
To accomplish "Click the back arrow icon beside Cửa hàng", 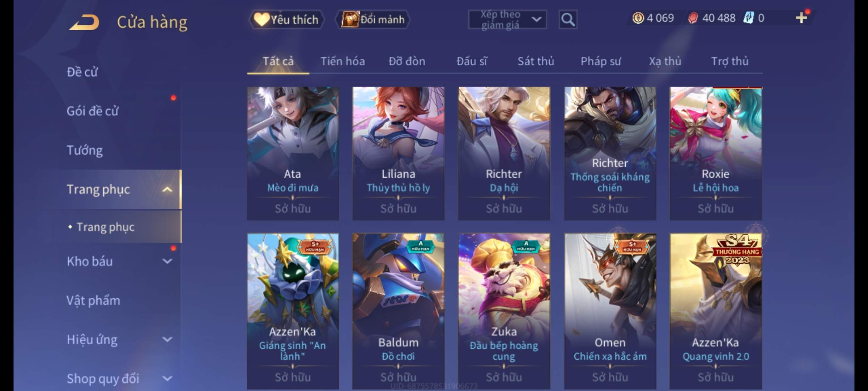I will pos(85,22).
